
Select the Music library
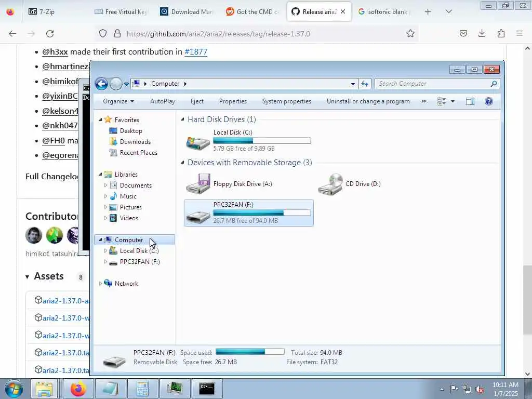coord(128,196)
